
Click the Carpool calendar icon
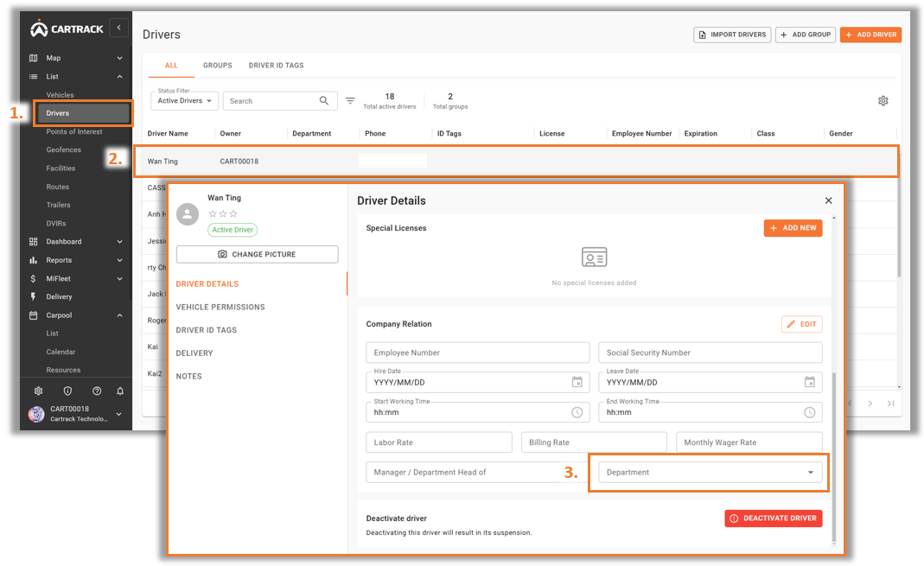point(33,315)
